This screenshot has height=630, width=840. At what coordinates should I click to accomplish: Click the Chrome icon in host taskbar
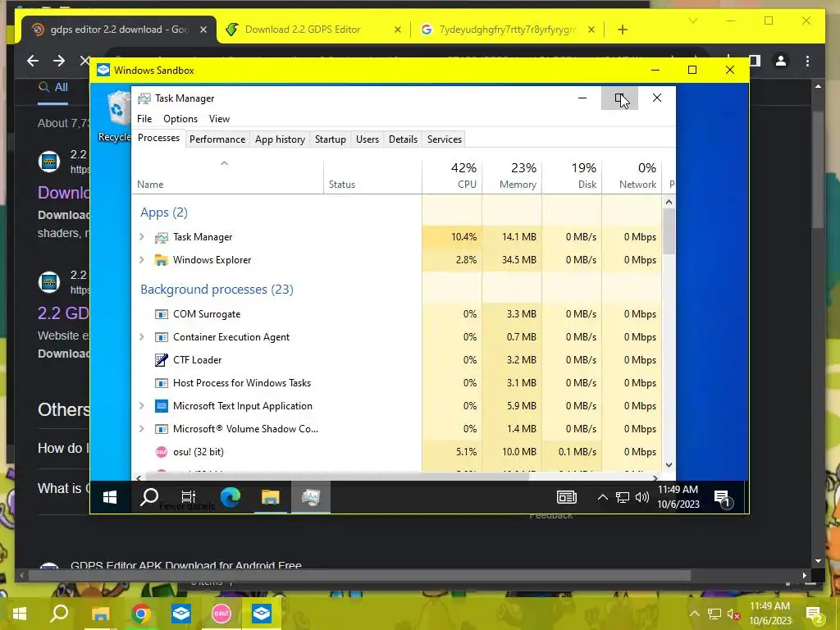click(141, 614)
